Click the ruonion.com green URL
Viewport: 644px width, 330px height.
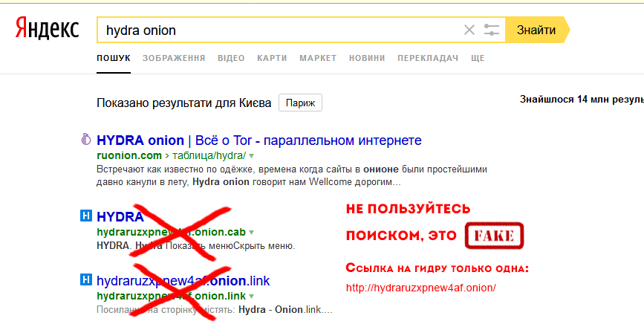pos(129,156)
